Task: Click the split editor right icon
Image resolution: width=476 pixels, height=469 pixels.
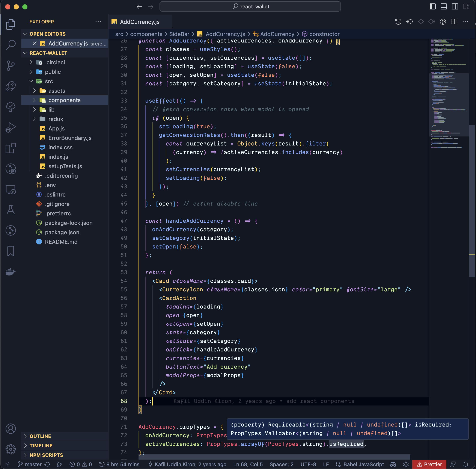Action: pyautogui.click(x=454, y=22)
